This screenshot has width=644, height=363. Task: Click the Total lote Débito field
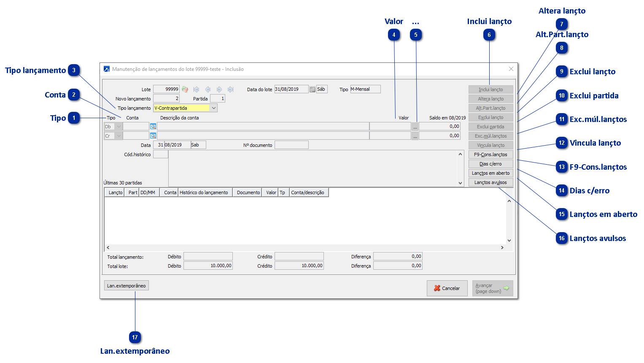point(208,265)
